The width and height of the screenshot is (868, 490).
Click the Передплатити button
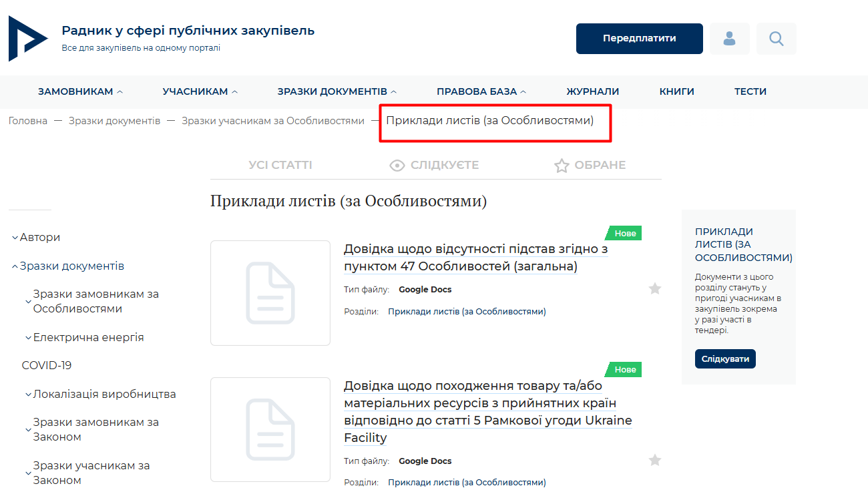[639, 39]
